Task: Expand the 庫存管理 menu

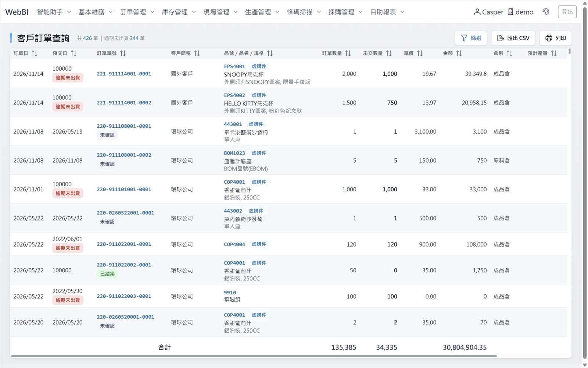Action: (179, 12)
